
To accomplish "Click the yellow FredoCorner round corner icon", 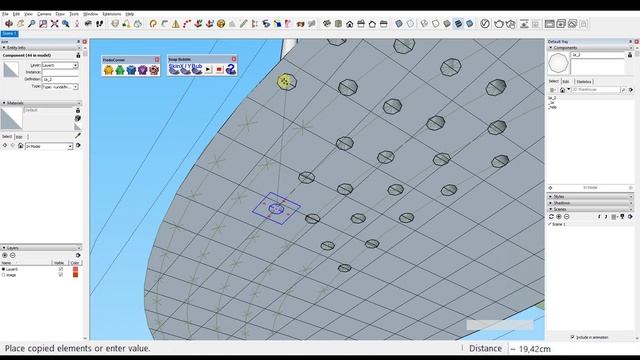I will point(108,70).
